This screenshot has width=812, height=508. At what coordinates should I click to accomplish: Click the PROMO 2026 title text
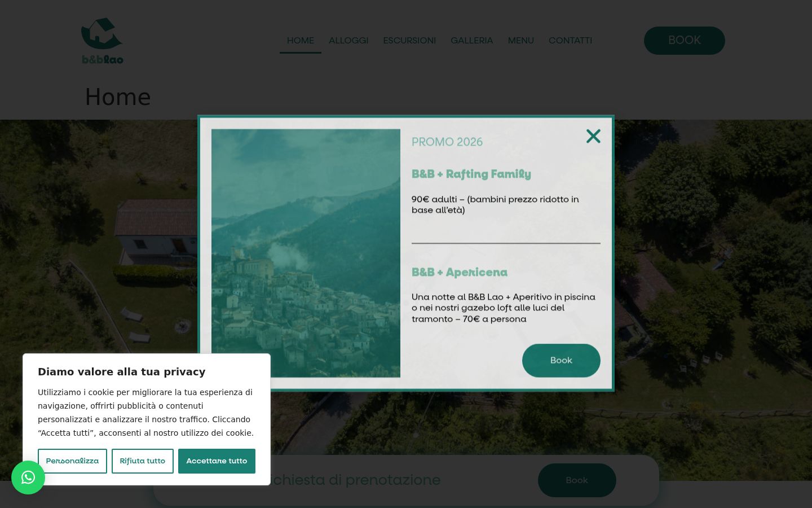click(x=447, y=142)
